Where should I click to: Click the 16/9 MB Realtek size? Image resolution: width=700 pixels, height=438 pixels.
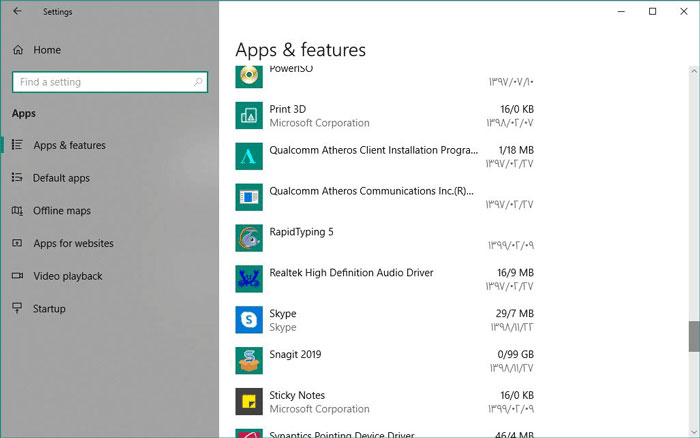click(516, 272)
